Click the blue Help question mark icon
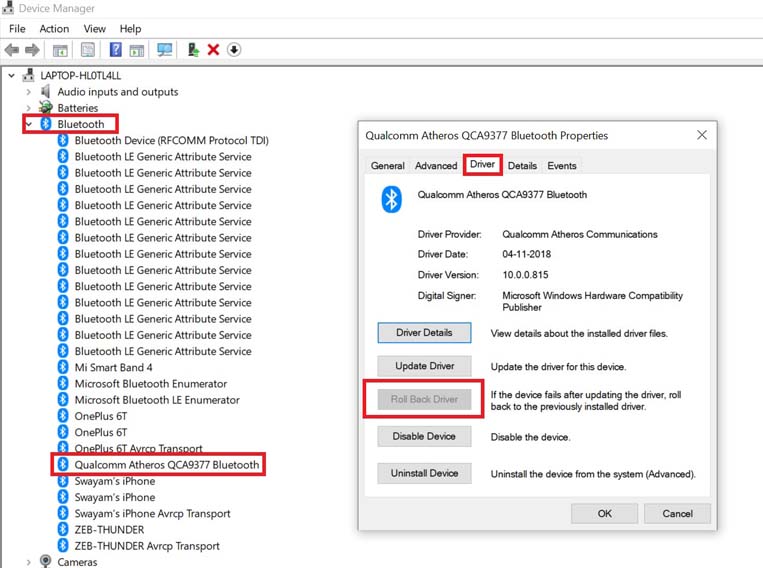This screenshot has height=568, width=763. pos(116,49)
